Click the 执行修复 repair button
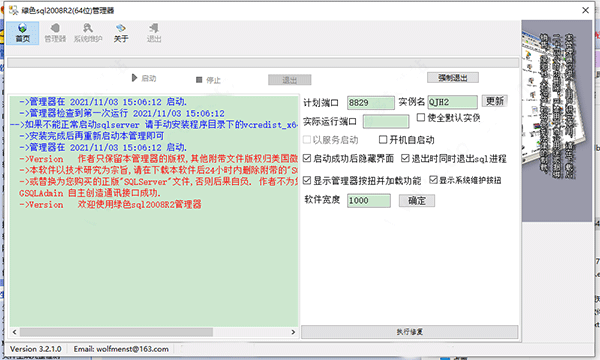 pyautogui.click(x=409, y=332)
